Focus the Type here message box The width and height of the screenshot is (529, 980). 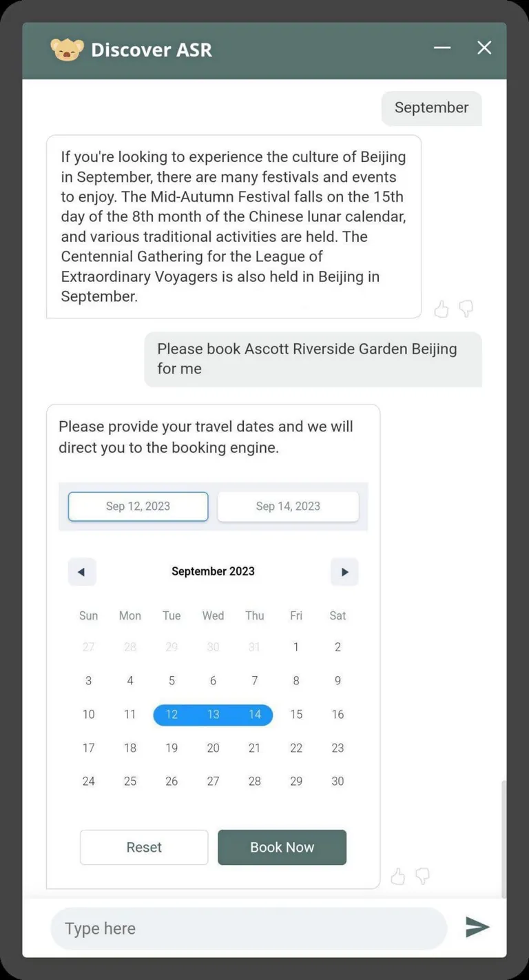pos(248,928)
